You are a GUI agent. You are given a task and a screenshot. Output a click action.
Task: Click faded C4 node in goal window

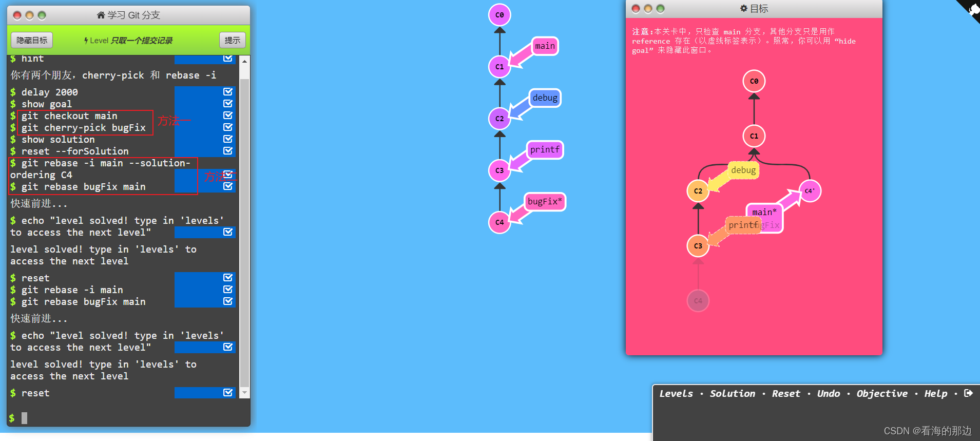[698, 301]
